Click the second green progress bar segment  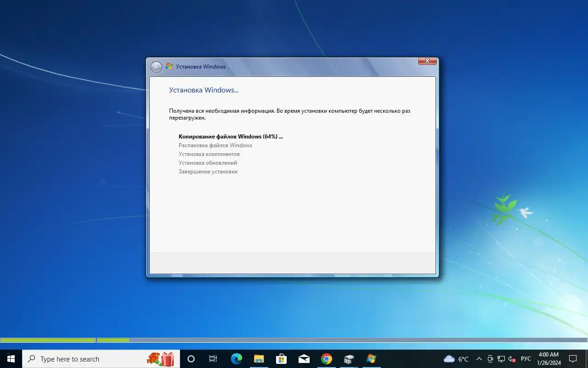click(x=113, y=340)
